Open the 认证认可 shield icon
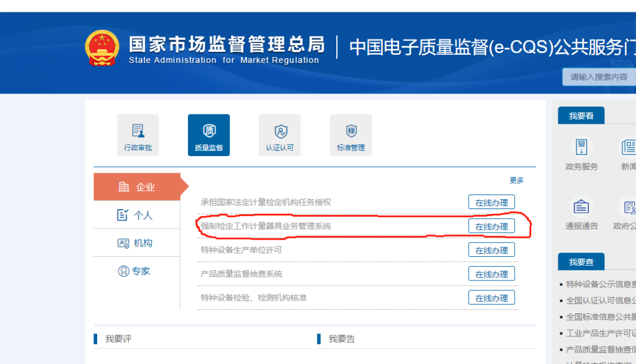636x364 pixels. pyautogui.click(x=280, y=135)
